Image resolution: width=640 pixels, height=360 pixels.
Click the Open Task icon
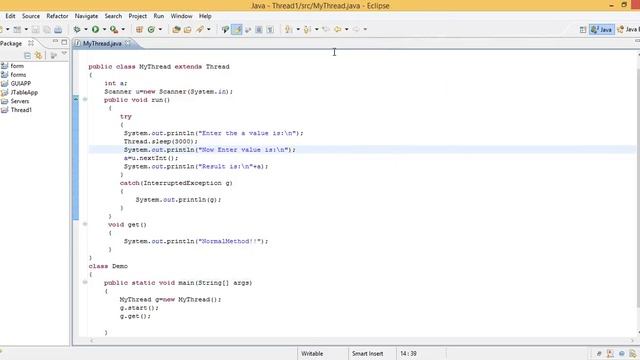coord(188,29)
